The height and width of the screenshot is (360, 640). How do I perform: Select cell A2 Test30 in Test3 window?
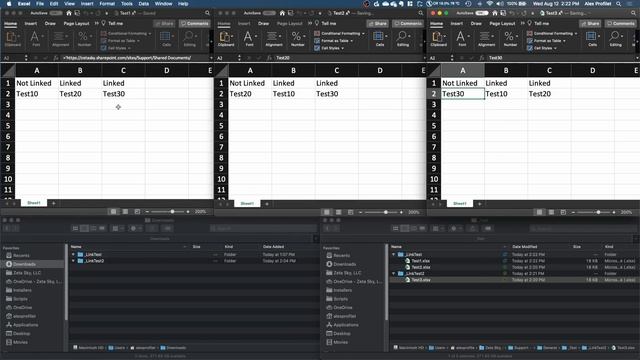point(462,94)
